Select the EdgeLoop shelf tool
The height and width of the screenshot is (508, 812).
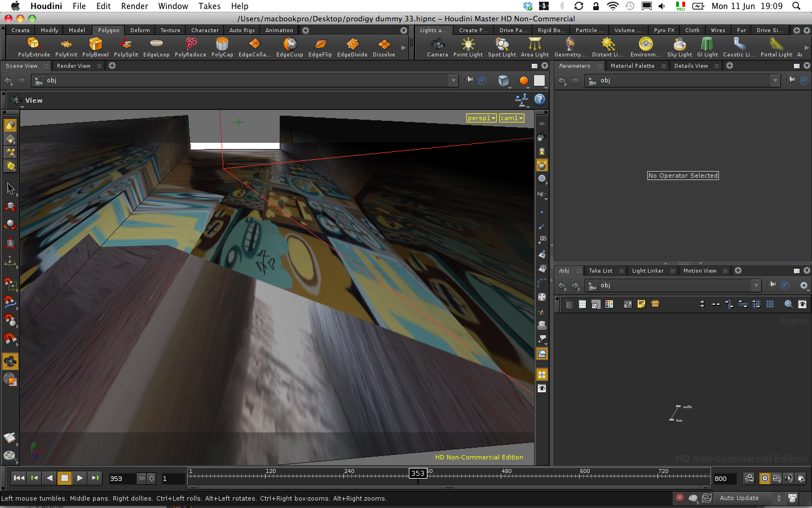pos(156,47)
